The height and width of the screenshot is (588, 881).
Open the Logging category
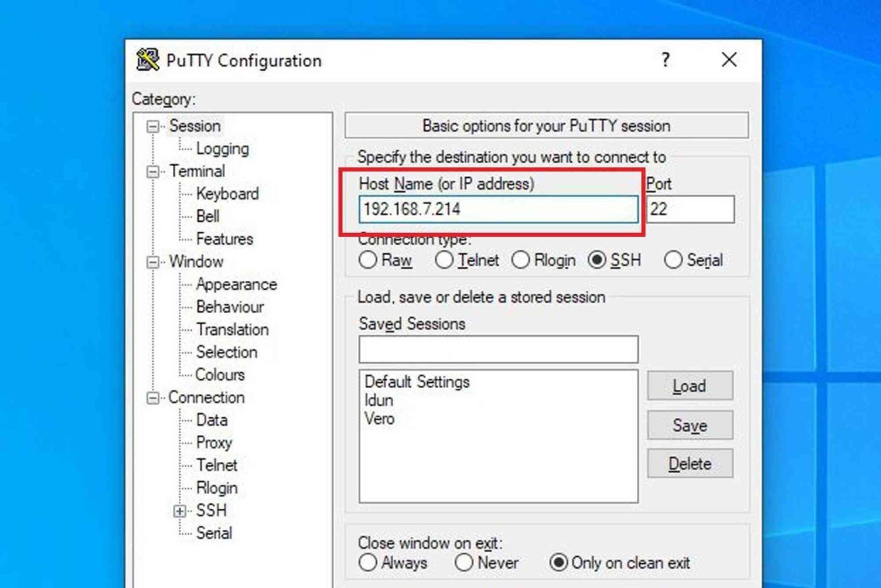(222, 149)
